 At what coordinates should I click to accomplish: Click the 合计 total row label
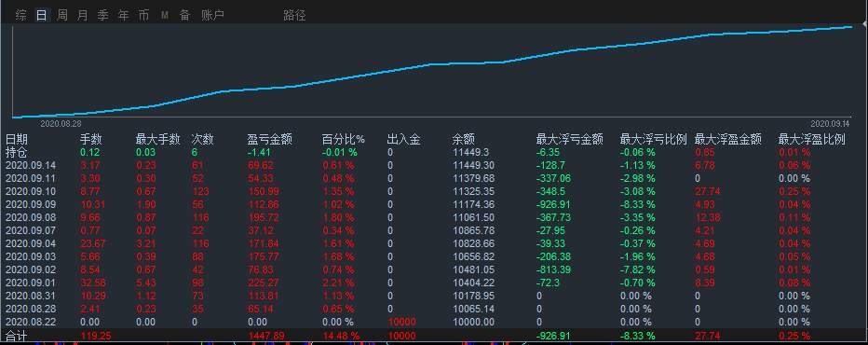pyautogui.click(x=17, y=336)
